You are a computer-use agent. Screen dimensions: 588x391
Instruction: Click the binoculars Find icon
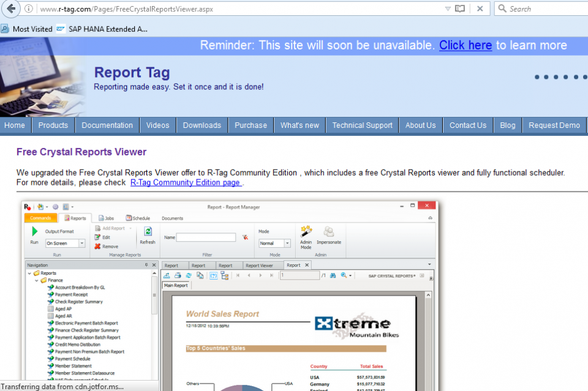[x=333, y=275]
